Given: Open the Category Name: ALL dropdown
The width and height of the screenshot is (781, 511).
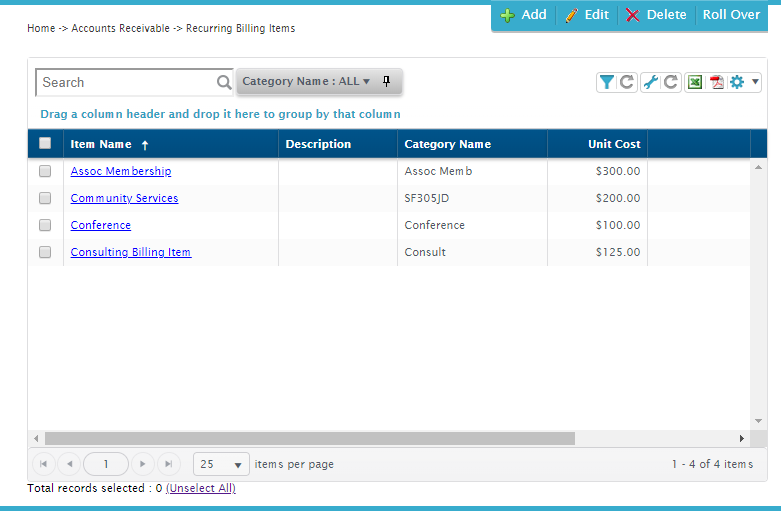Looking at the screenshot, I should [x=306, y=82].
